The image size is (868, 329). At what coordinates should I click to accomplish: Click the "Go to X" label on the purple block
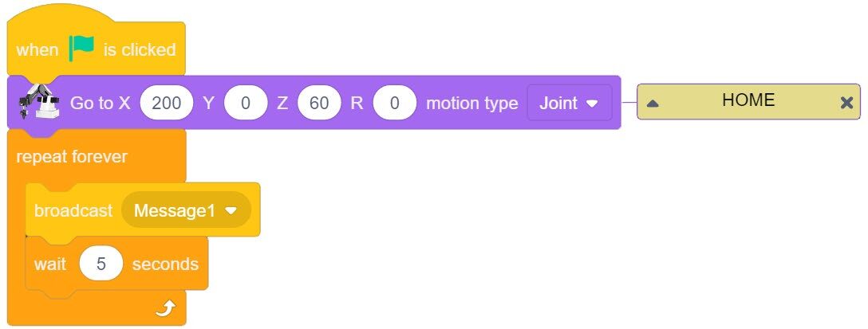[100, 103]
